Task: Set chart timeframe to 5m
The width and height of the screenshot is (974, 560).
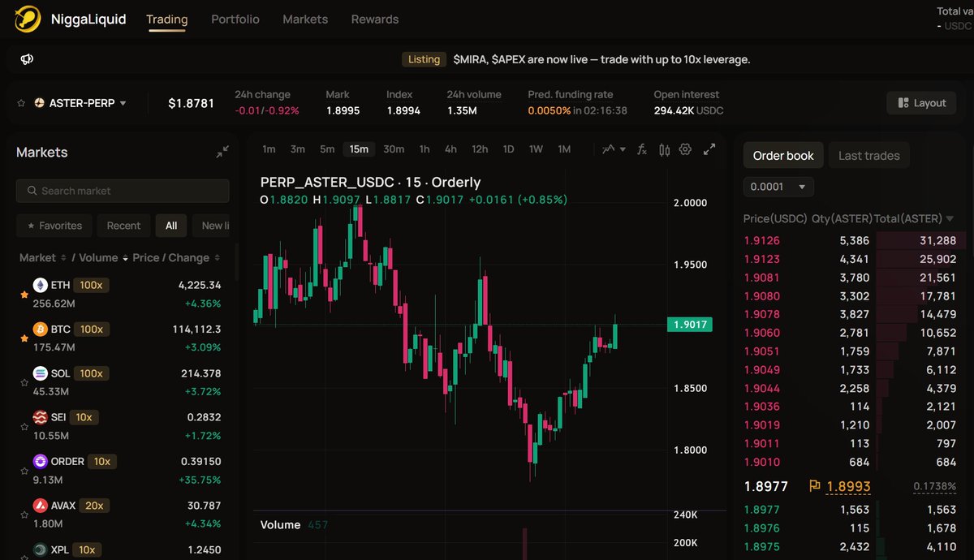Action: pos(327,149)
